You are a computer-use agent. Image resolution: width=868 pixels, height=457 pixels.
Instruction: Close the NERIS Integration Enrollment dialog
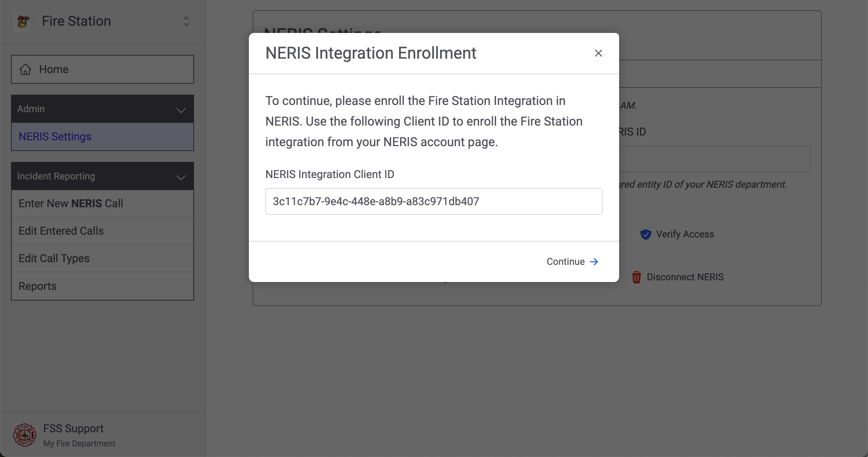[x=598, y=53]
